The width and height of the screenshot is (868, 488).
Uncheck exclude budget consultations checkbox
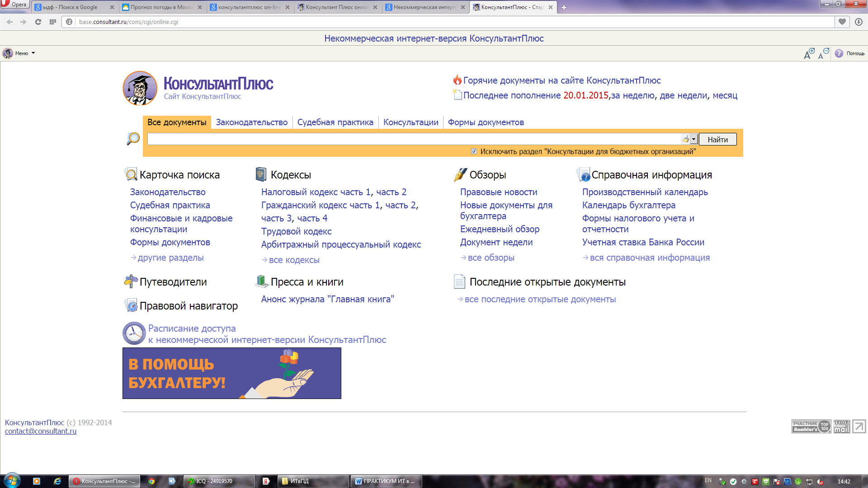(474, 151)
